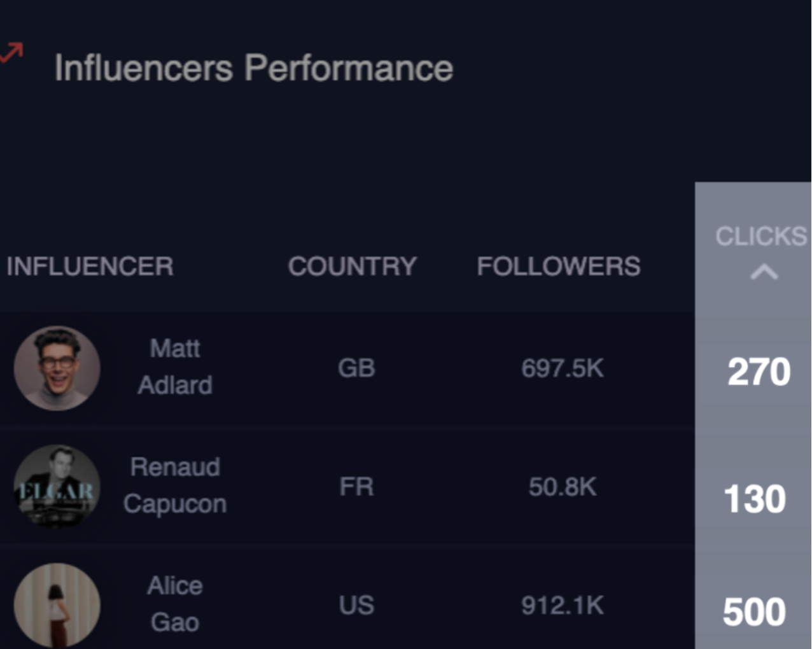Open Matt Adlard's profile photo
The image size is (812, 649).
tap(57, 368)
